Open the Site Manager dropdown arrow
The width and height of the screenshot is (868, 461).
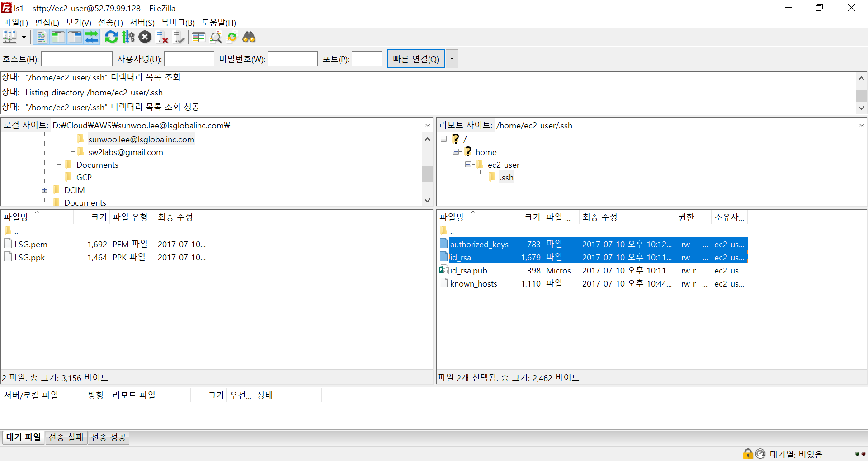[x=24, y=37]
